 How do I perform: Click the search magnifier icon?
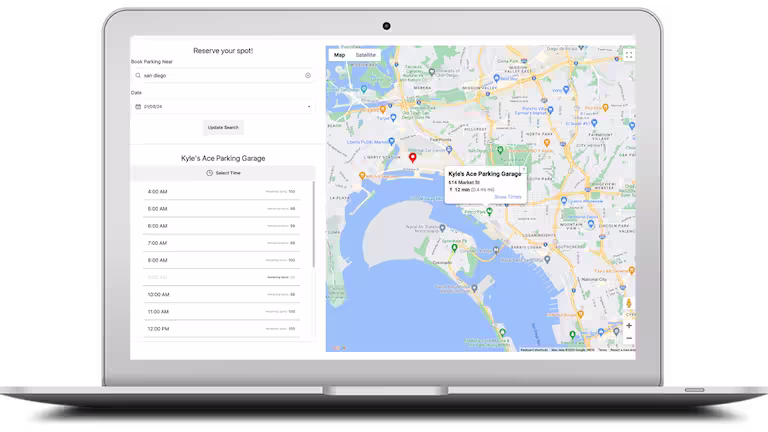point(138,75)
